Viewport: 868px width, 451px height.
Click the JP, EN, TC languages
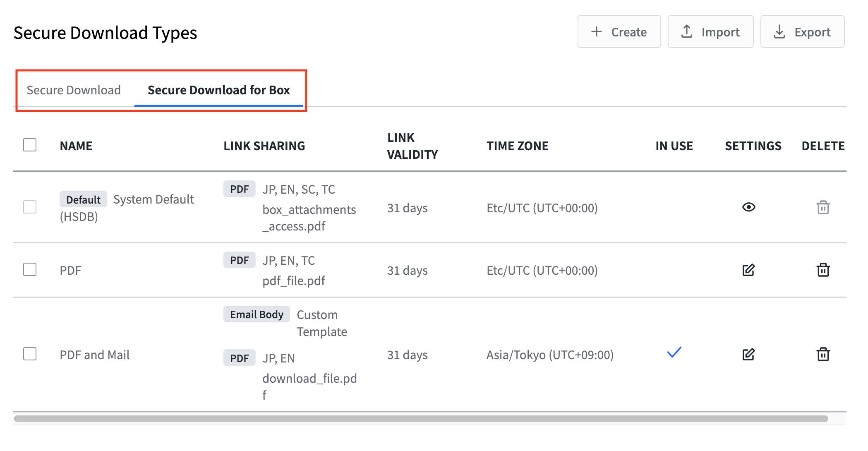click(288, 261)
